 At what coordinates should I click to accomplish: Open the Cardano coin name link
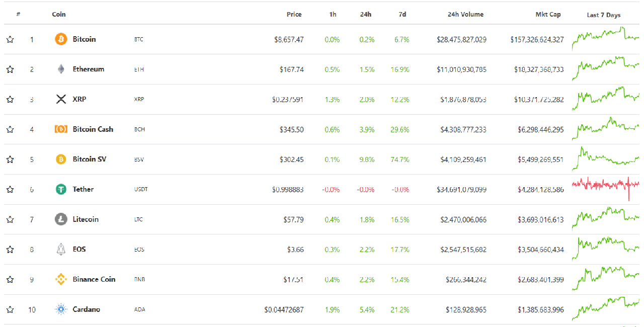tap(87, 309)
